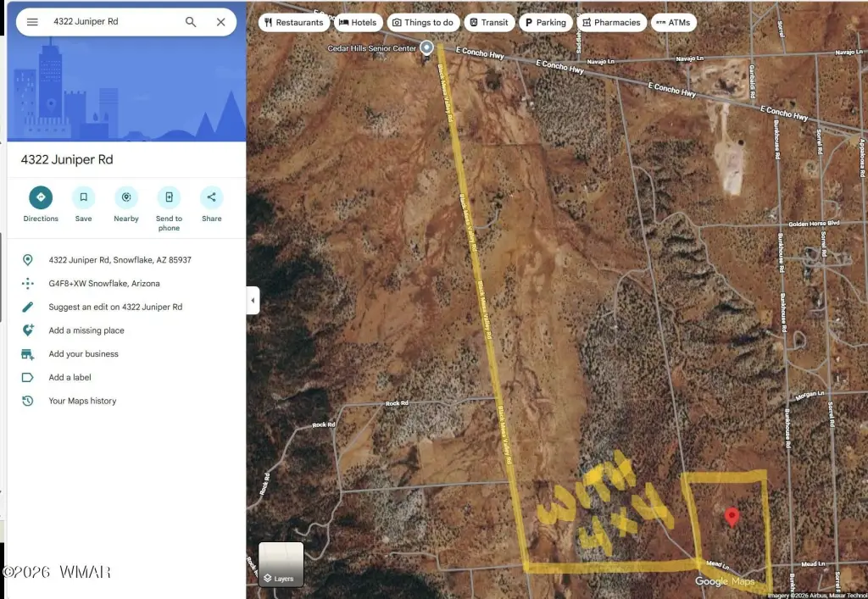Select the ATMs chip
Image resolution: width=868 pixels, height=599 pixels.
673,23
